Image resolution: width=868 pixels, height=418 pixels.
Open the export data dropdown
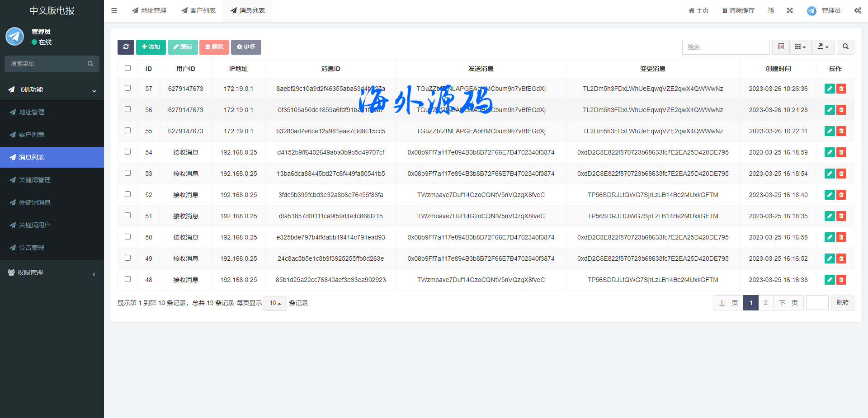point(823,47)
